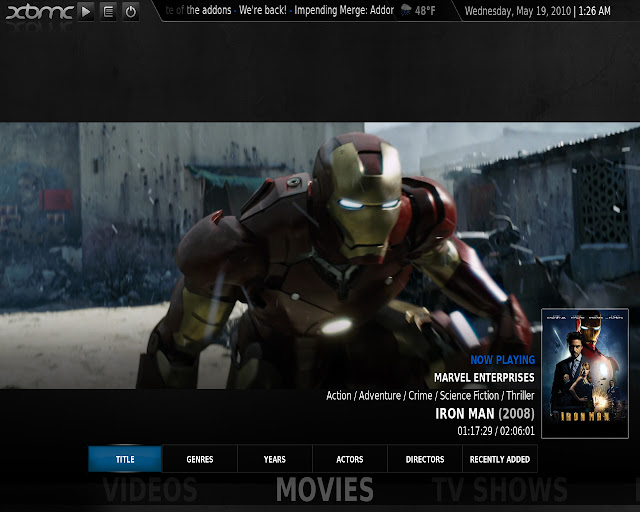Open the Directors movie list
The height and width of the screenshot is (512, 640).
[x=425, y=459]
